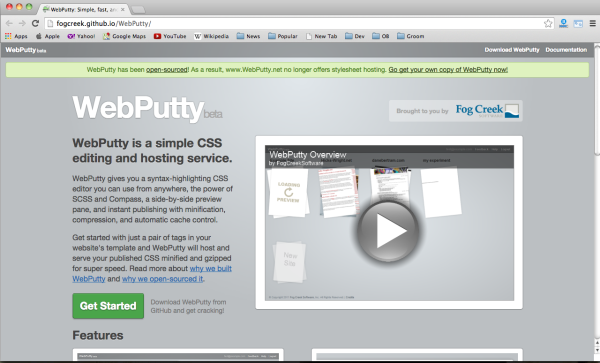Play the WebPutty Overview video
This screenshot has height=363, width=600.
coord(388,231)
